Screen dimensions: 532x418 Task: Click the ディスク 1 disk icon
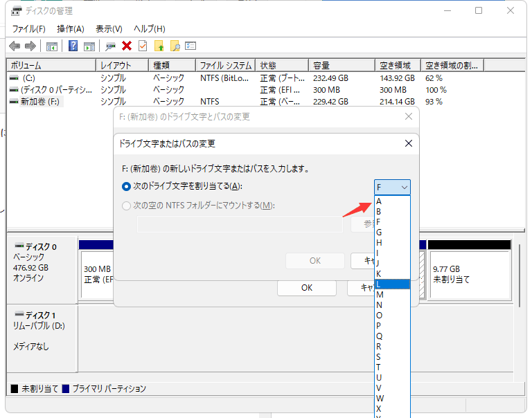click(x=19, y=314)
